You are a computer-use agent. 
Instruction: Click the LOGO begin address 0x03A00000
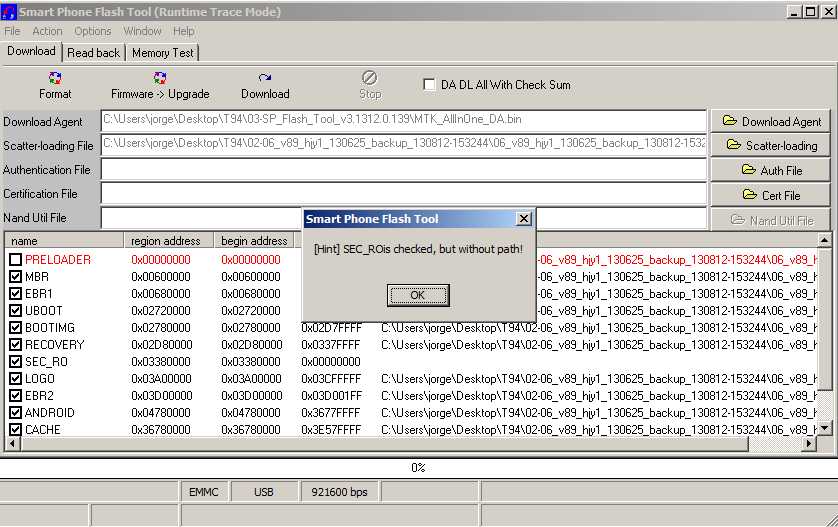(251, 379)
